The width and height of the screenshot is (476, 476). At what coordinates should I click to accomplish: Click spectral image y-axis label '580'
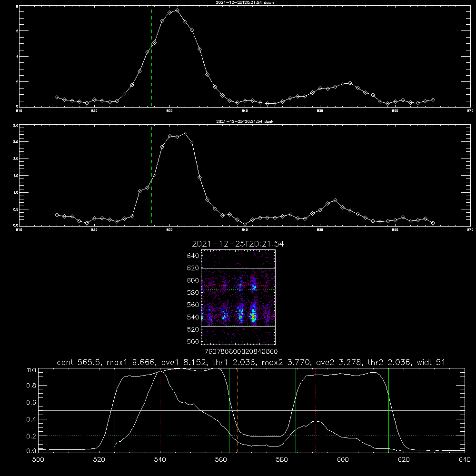point(193,293)
